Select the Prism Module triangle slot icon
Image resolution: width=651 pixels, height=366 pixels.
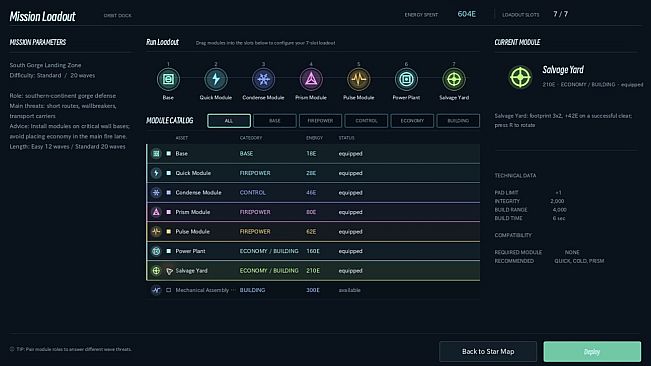pos(311,79)
